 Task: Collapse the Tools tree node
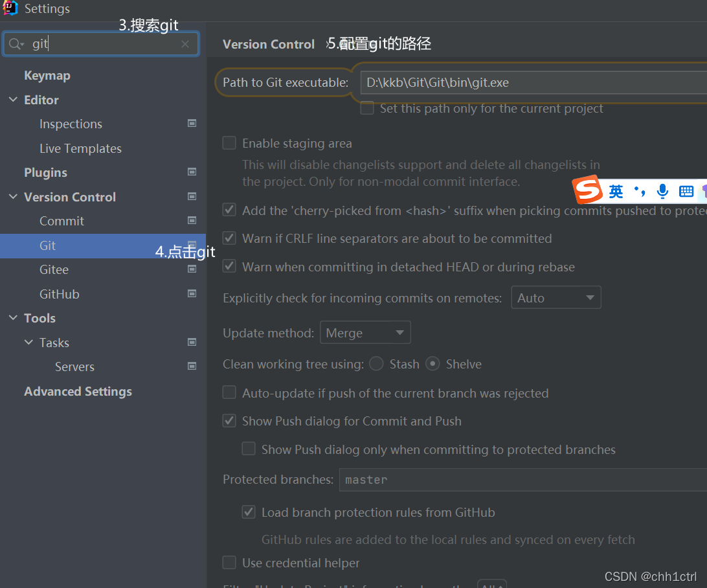pyautogui.click(x=13, y=317)
